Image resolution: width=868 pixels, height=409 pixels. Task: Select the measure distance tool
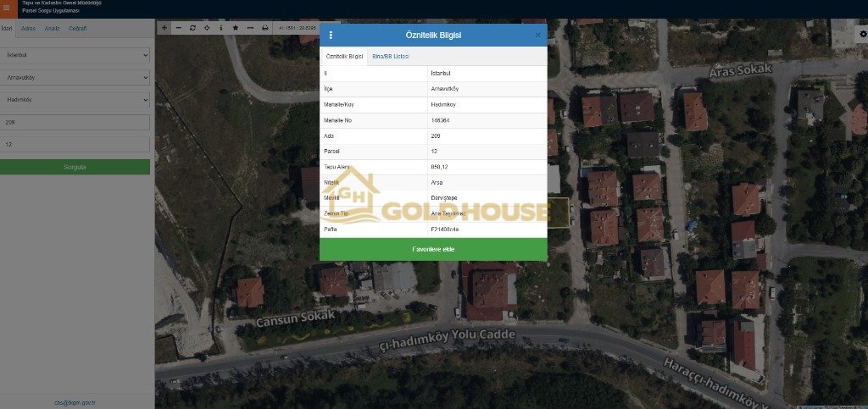pyautogui.click(x=250, y=28)
